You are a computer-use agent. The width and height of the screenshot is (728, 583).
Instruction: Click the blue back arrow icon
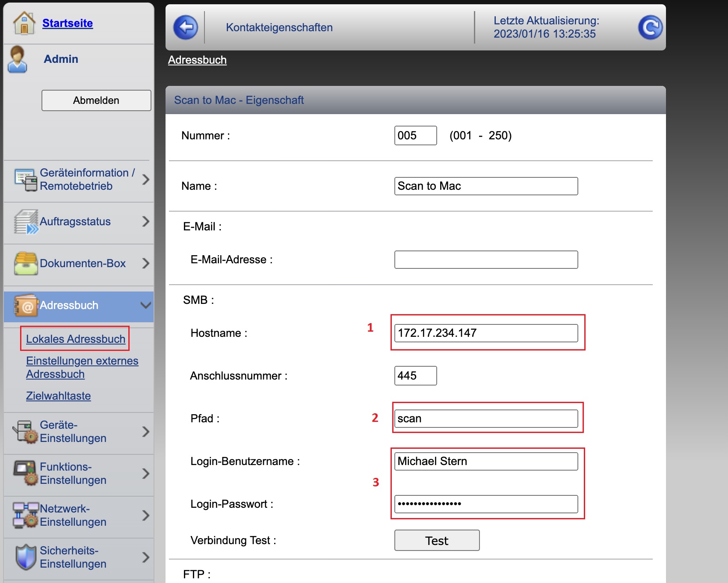[186, 28]
